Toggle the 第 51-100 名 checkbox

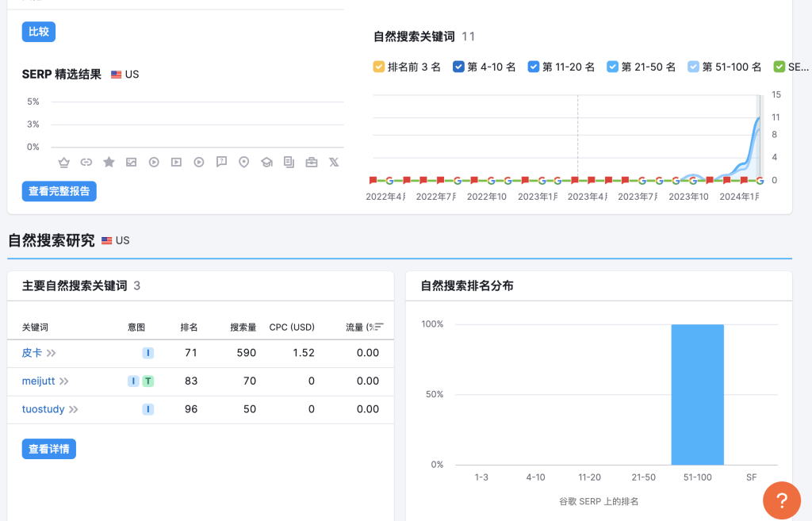[693, 67]
